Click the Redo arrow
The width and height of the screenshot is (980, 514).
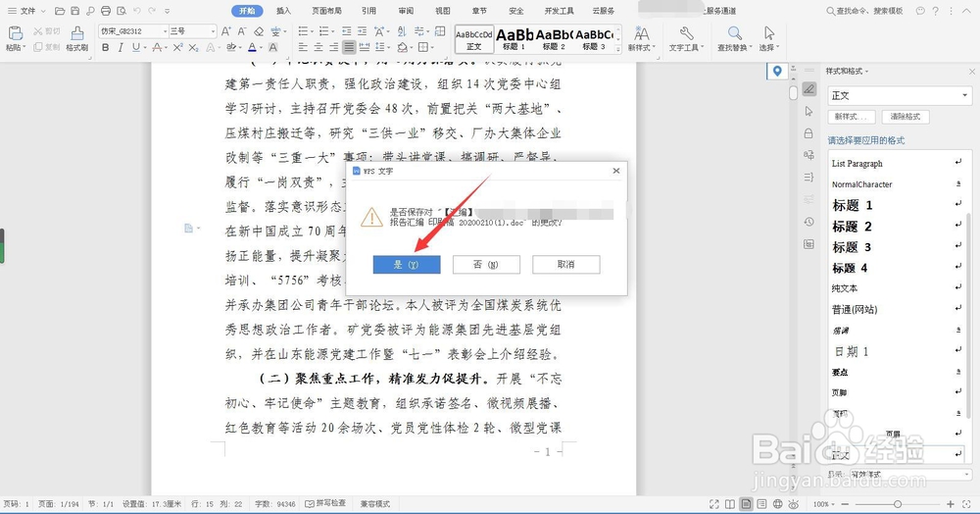click(x=153, y=11)
